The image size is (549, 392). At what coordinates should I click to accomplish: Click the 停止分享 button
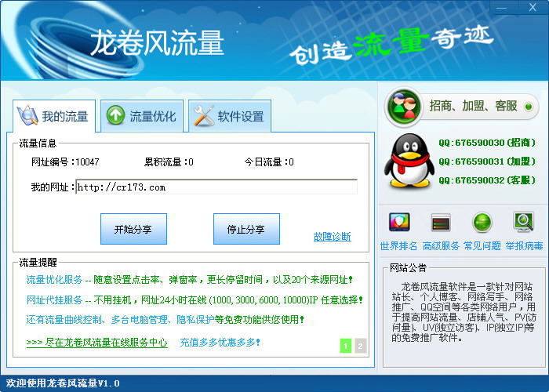pyautogui.click(x=246, y=229)
